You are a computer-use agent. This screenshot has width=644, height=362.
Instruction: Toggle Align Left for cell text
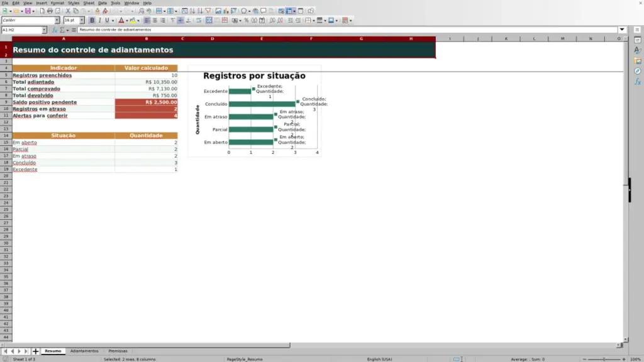tap(147, 21)
